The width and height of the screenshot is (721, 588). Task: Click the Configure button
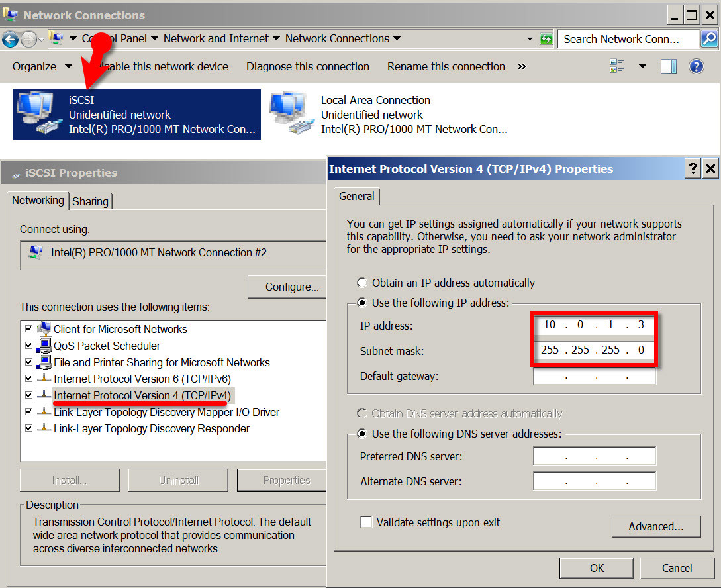pyautogui.click(x=287, y=287)
